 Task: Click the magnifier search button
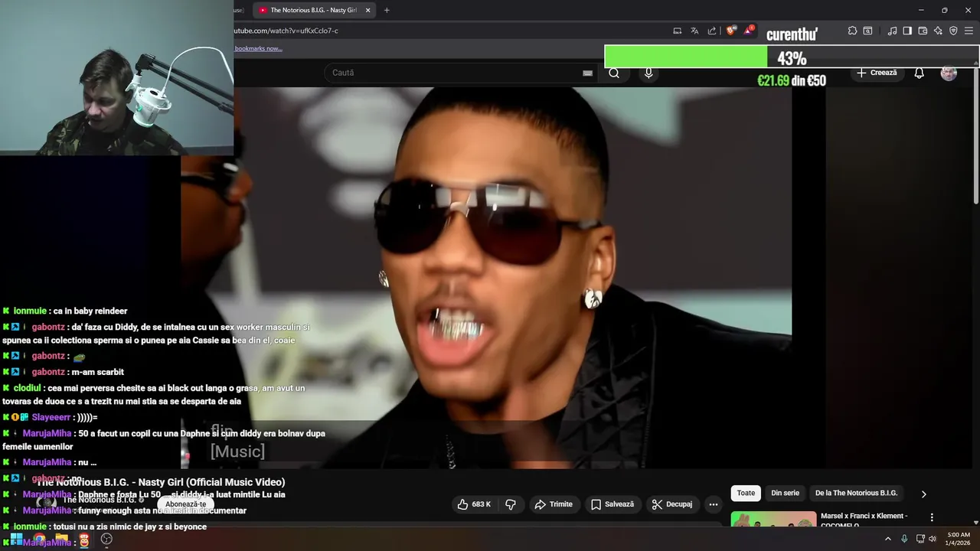pos(614,73)
